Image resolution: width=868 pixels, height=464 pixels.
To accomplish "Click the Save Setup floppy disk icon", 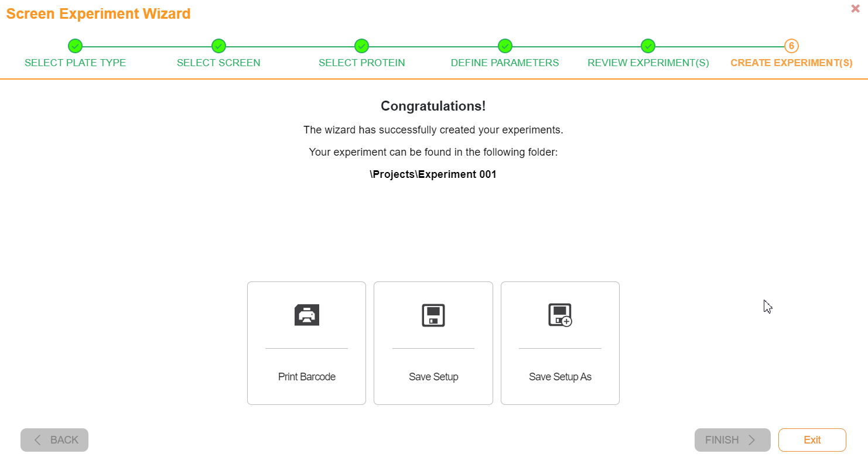I will 433,315.
